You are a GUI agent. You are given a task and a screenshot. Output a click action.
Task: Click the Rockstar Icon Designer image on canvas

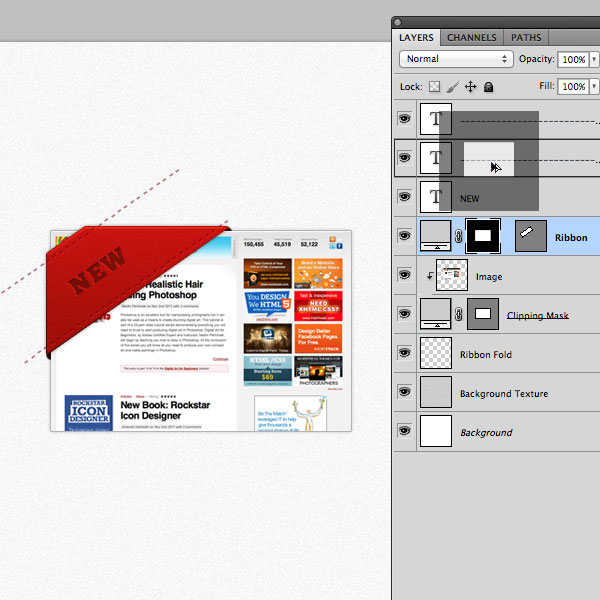pos(88,413)
